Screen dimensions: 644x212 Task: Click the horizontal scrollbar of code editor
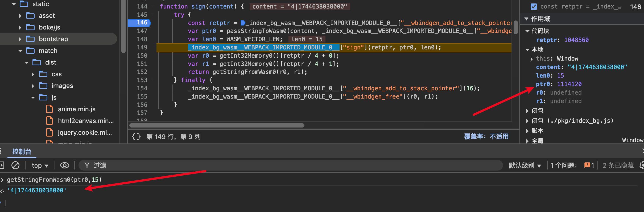[217, 125]
